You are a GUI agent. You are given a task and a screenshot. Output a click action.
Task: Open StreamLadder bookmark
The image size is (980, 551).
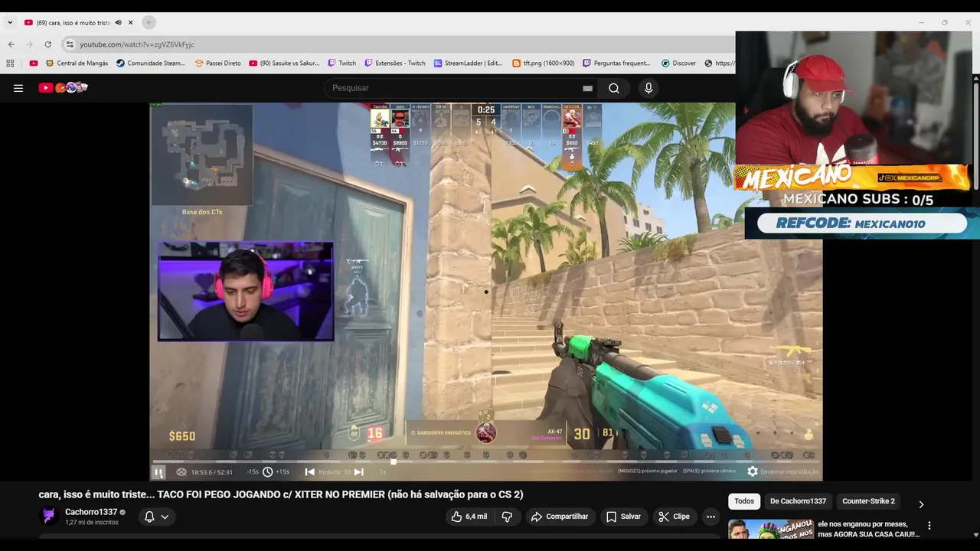[468, 64]
